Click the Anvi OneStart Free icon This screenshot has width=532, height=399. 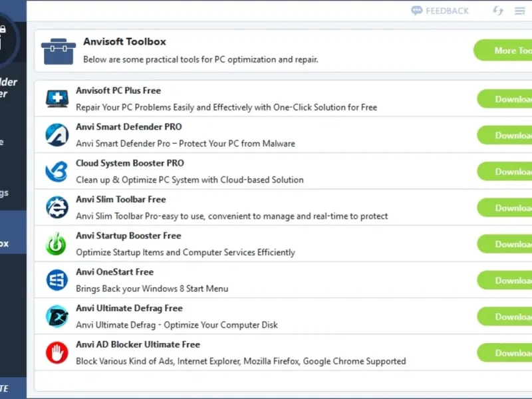(57, 280)
